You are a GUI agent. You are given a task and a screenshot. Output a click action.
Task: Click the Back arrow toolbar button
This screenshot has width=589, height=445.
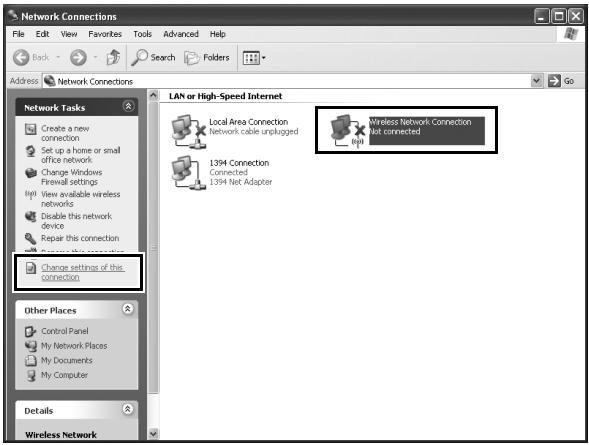(x=21, y=57)
